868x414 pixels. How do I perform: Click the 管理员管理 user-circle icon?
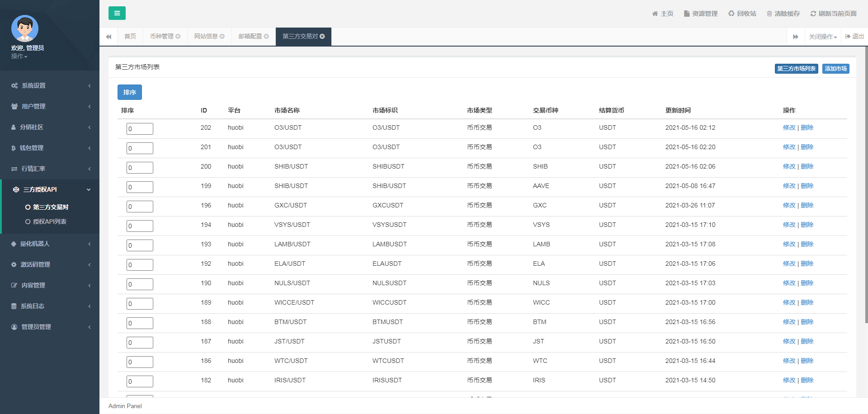click(x=14, y=327)
